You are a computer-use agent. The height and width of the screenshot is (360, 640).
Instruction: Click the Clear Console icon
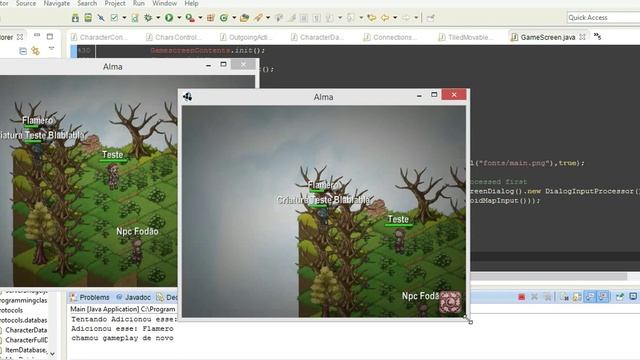click(x=564, y=297)
